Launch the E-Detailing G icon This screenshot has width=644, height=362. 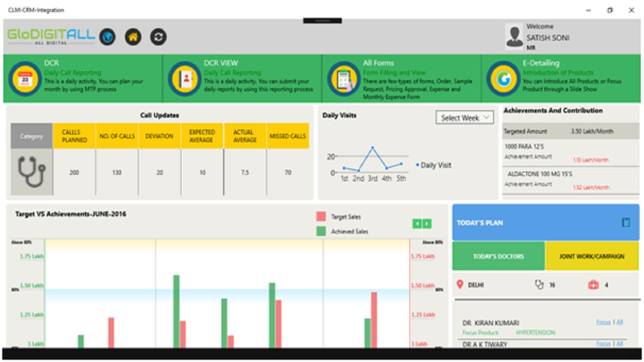pyautogui.click(x=503, y=79)
